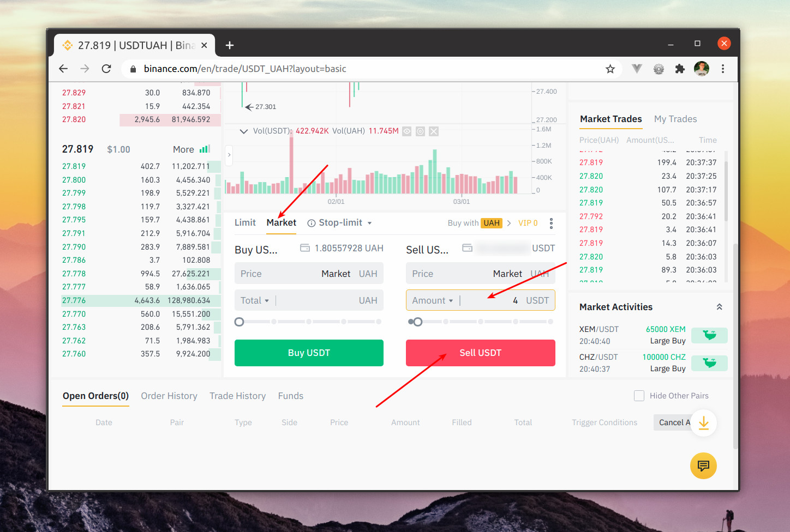Open the Open Orders(0) tab
Image resolution: width=790 pixels, height=532 pixels.
[x=95, y=396]
